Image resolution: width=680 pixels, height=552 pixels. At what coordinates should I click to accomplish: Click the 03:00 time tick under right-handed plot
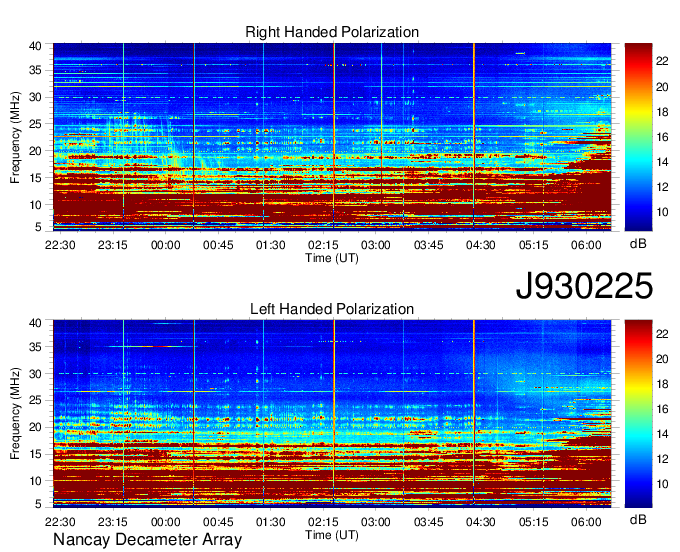point(376,245)
